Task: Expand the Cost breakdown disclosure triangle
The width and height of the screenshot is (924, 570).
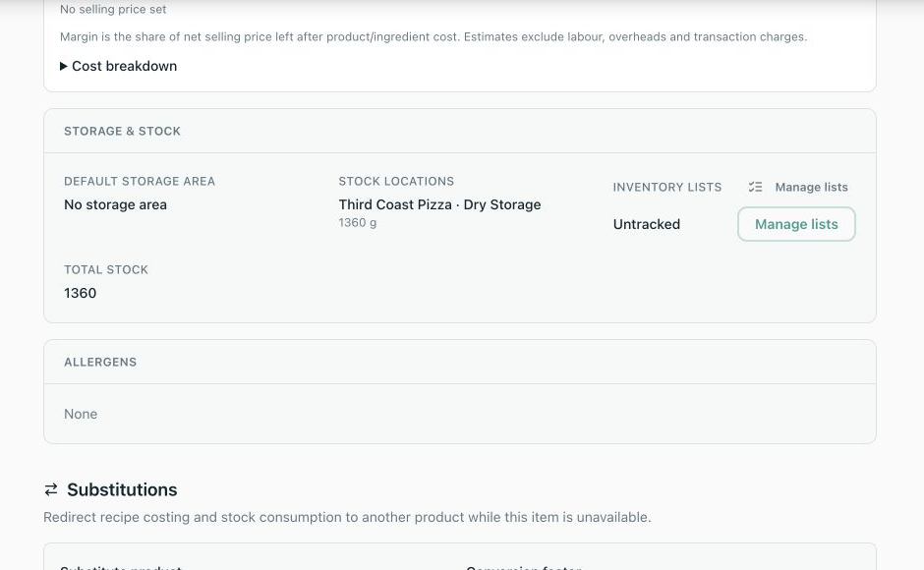Action: [64, 66]
